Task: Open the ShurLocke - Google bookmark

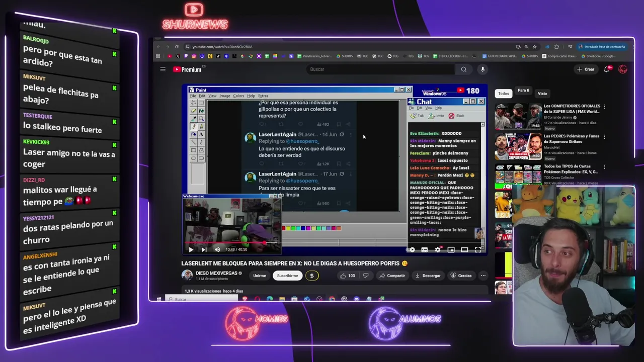Action: (599, 56)
